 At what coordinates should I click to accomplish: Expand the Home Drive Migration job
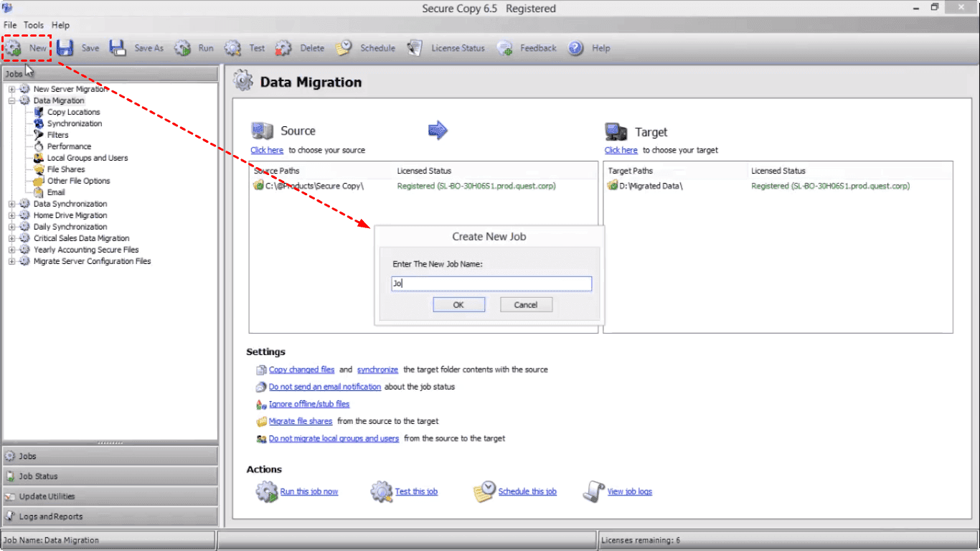tap(11, 215)
